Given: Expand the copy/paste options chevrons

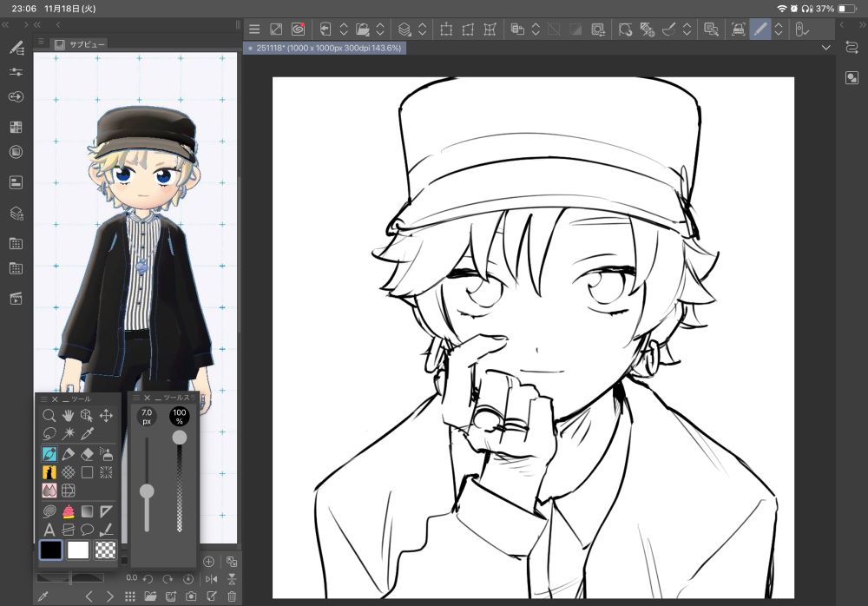Looking at the screenshot, I should coord(536,29).
